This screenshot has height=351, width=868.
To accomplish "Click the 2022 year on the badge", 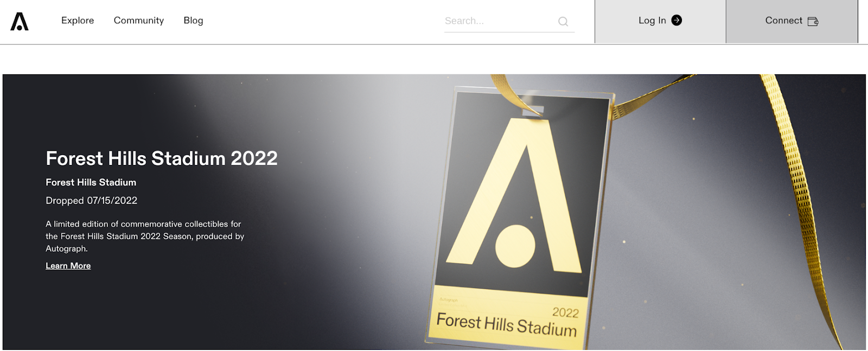I will (566, 312).
